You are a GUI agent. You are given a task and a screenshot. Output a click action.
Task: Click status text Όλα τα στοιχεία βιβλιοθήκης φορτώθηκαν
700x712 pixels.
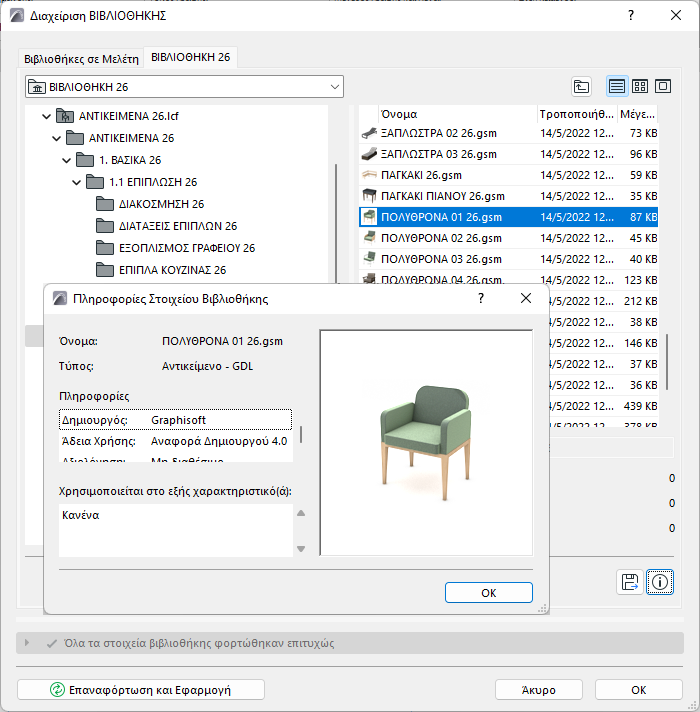click(x=199, y=643)
